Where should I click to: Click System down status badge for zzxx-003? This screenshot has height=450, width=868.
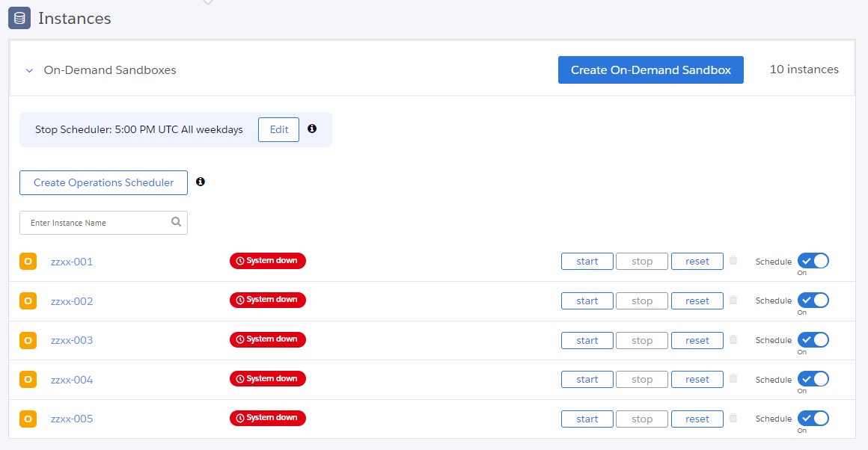(x=268, y=339)
